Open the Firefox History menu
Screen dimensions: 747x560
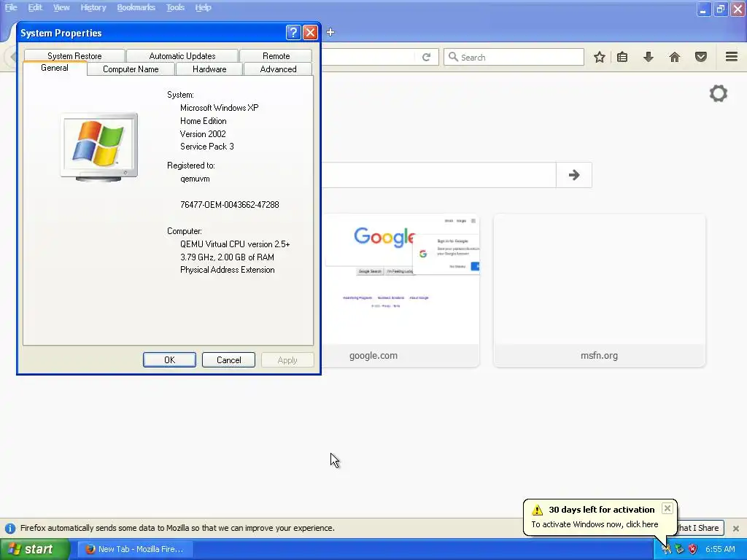[93, 7]
